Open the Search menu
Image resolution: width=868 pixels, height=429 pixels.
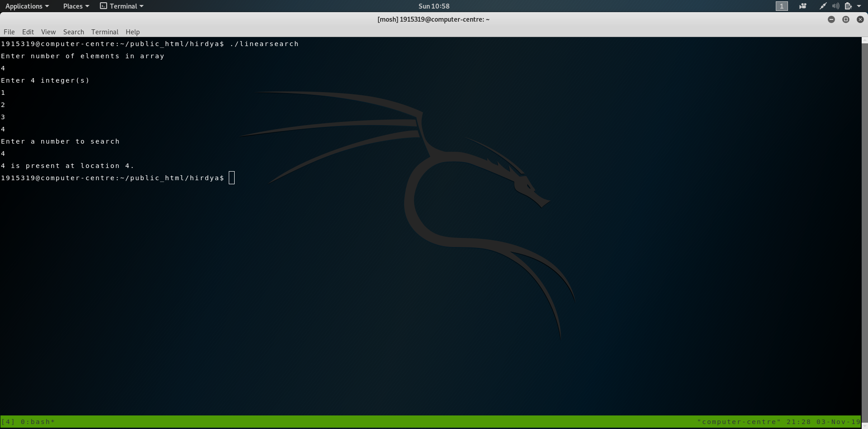coord(74,32)
